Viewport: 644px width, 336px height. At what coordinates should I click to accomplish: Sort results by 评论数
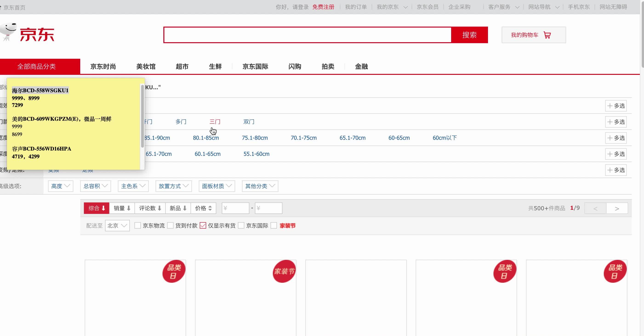pos(150,208)
